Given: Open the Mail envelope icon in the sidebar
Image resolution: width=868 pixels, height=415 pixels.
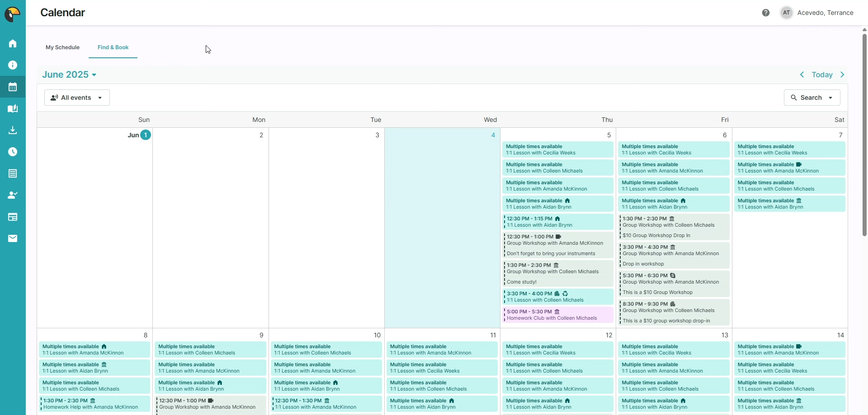Looking at the screenshot, I should [12, 238].
